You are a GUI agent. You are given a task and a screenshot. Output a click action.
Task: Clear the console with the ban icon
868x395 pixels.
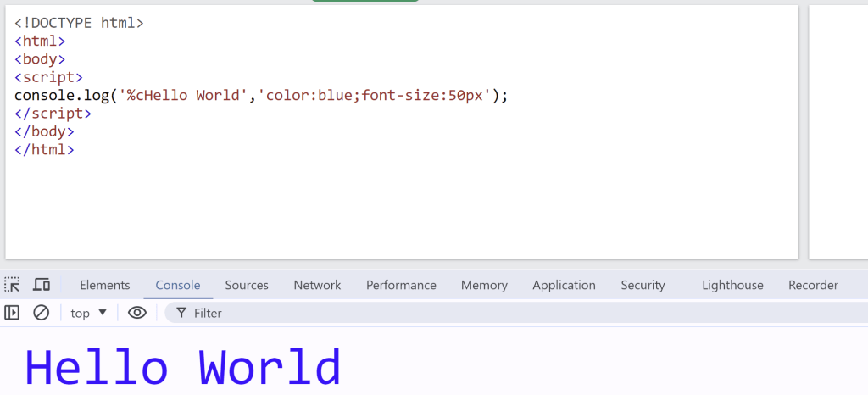(41, 313)
